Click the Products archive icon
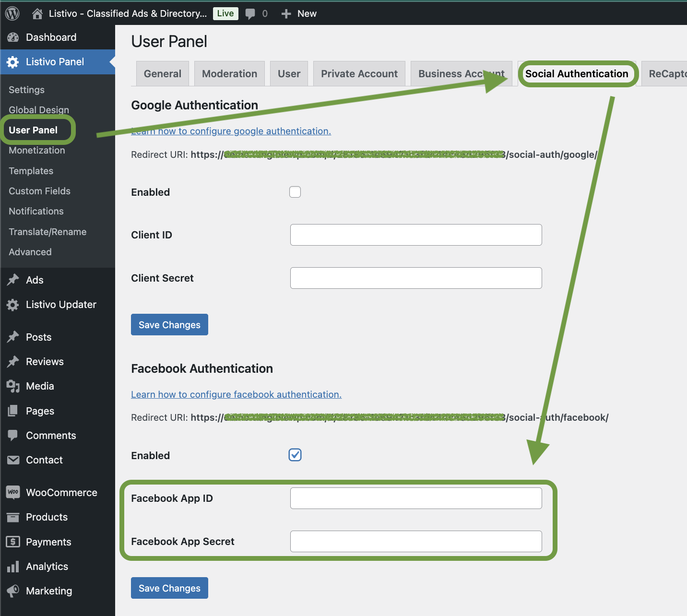This screenshot has height=616, width=687. pyautogui.click(x=13, y=517)
